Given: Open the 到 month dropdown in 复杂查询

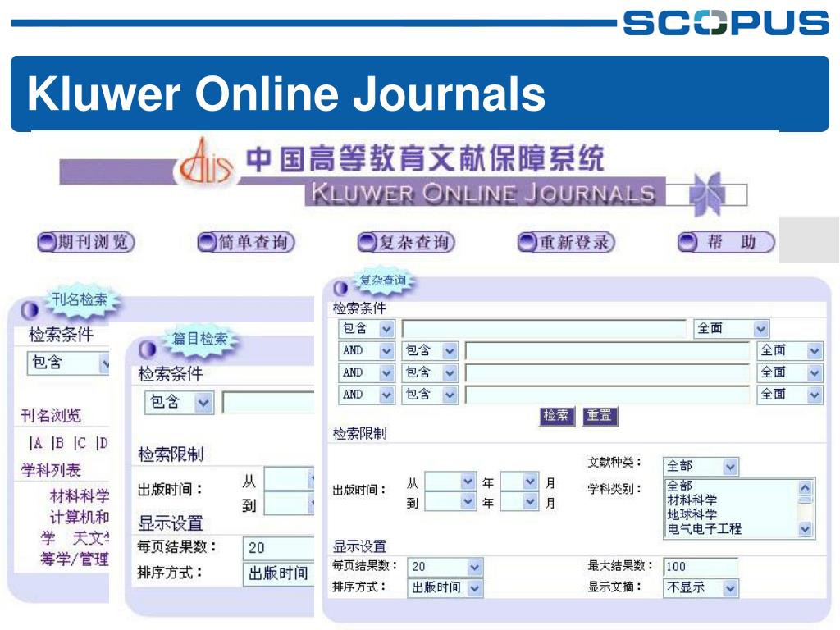Looking at the screenshot, I should [x=519, y=502].
